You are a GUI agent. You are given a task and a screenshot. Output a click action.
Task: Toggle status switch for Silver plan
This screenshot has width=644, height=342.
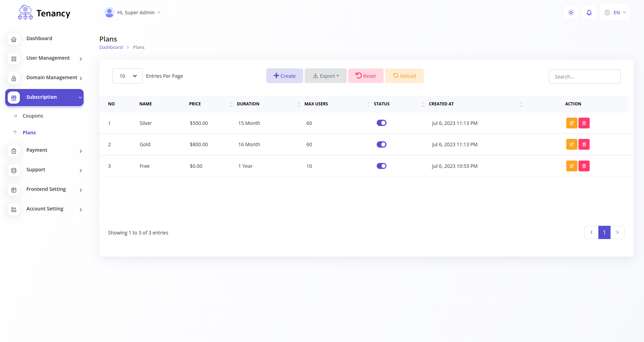point(382,123)
